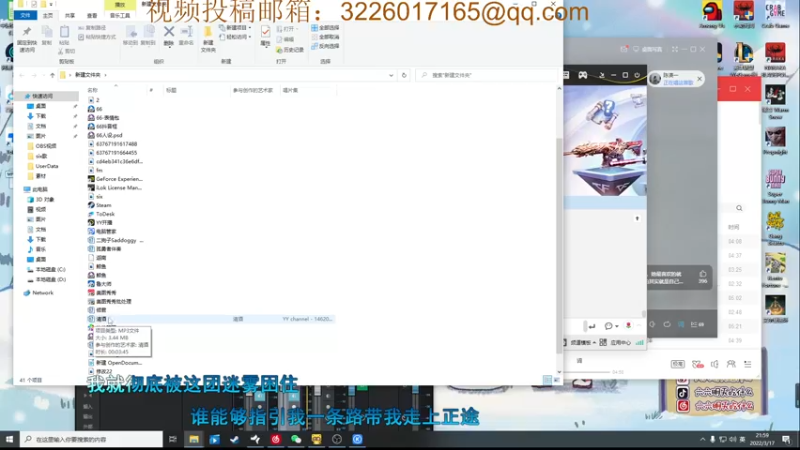800x450 pixels.
Task: Click the volume speaker icon in music player
Action: point(714,364)
